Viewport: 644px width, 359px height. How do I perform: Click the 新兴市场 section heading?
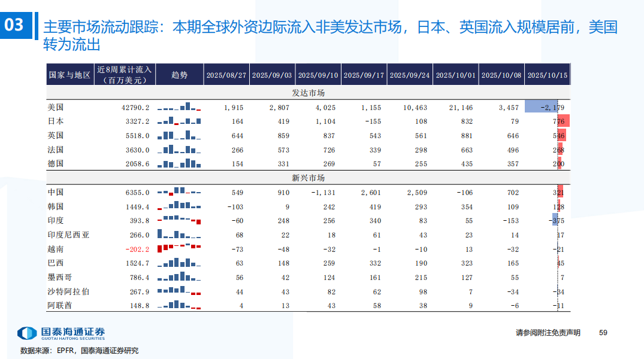(x=308, y=178)
